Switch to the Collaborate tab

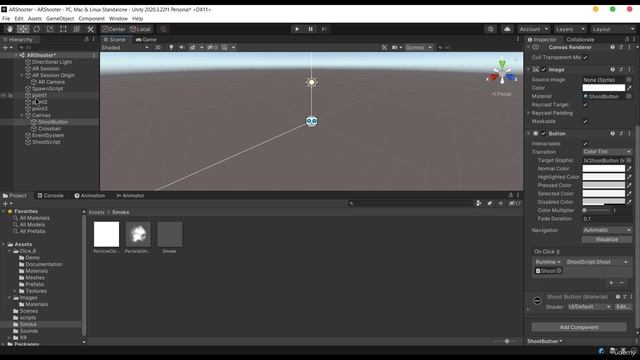pyautogui.click(x=580, y=40)
